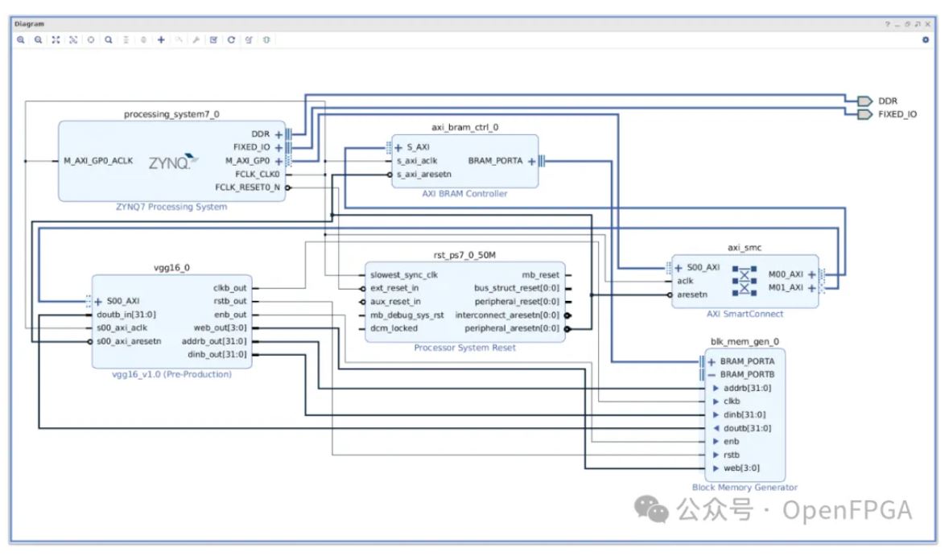Collapse BRAM_PORTB on blk_mem_gen_0
The image size is (949, 560).
tap(712, 375)
